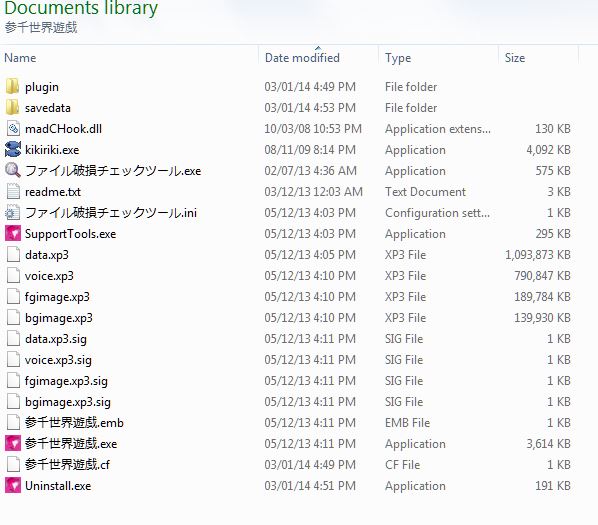This screenshot has width=598, height=525.
Task: Click the pink SupportTools.exe icon
Action: [x=13, y=233]
